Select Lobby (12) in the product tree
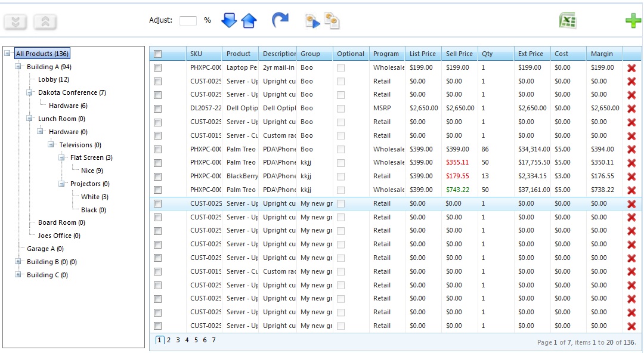The height and width of the screenshot is (353, 644). (x=54, y=79)
